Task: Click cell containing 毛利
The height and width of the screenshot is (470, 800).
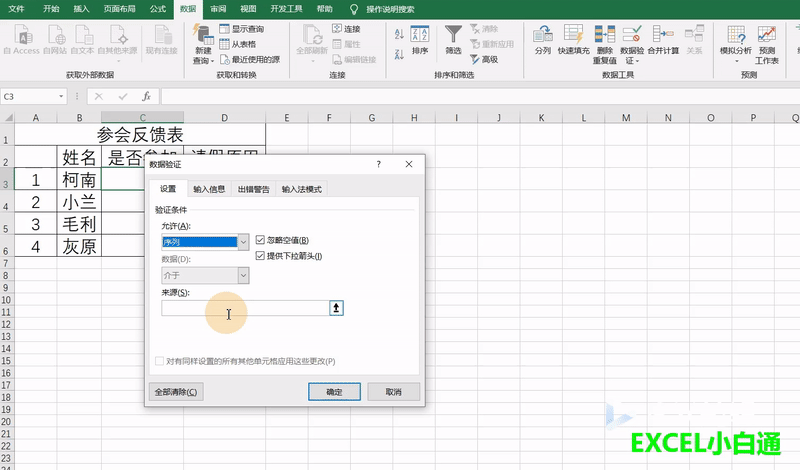Action: (x=79, y=224)
